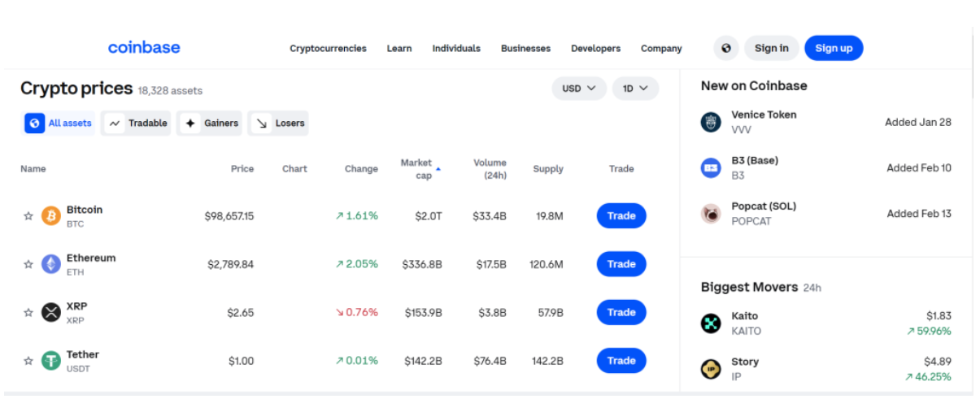Open the Venice Token icon
980x399 pixels.
(x=711, y=122)
